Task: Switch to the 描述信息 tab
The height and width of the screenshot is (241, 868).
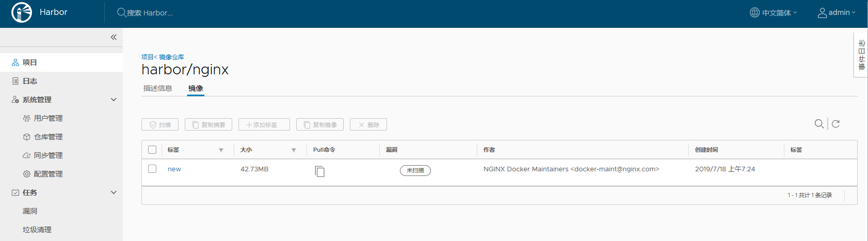Action: tap(158, 88)
